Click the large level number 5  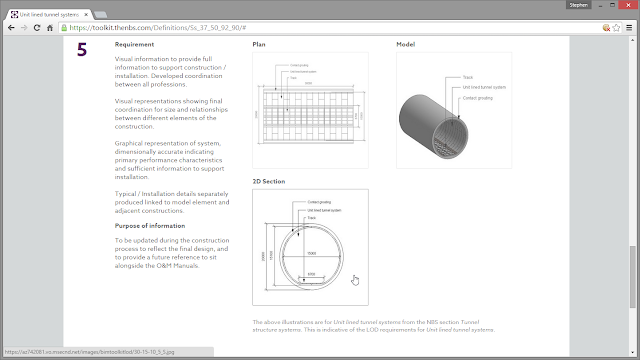[x=82, y=50]
